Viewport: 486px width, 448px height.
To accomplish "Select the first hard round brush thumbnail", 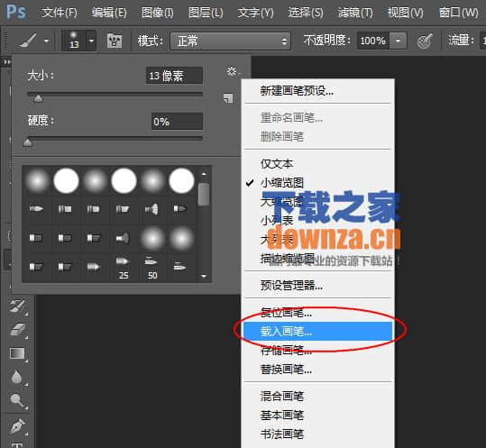I will point(66,180).
